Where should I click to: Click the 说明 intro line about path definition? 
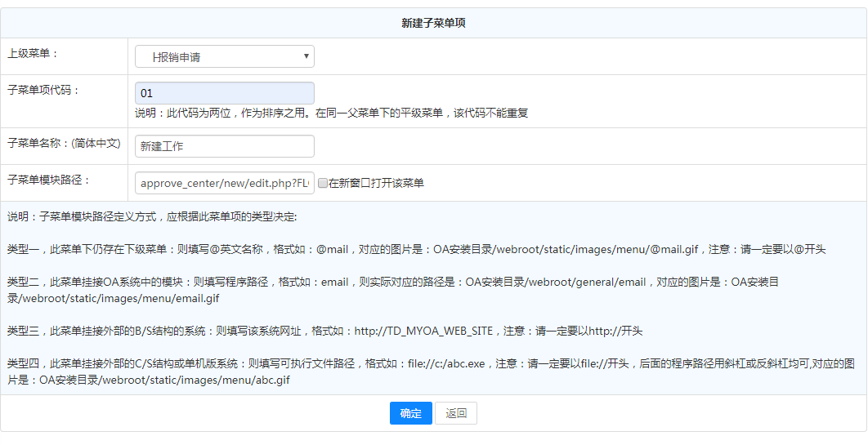tap(153, 217)
